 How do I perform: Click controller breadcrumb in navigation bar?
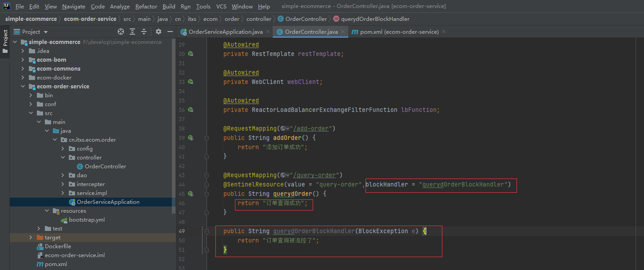click(259, 19)
